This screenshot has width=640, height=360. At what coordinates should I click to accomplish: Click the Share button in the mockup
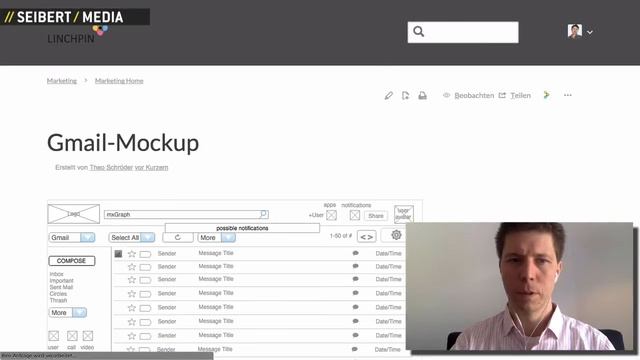(376, 216)
